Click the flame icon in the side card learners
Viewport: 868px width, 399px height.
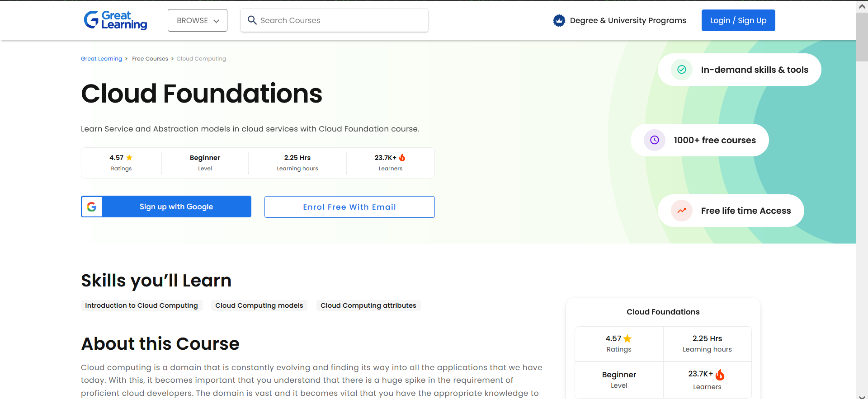pos(720,375)
